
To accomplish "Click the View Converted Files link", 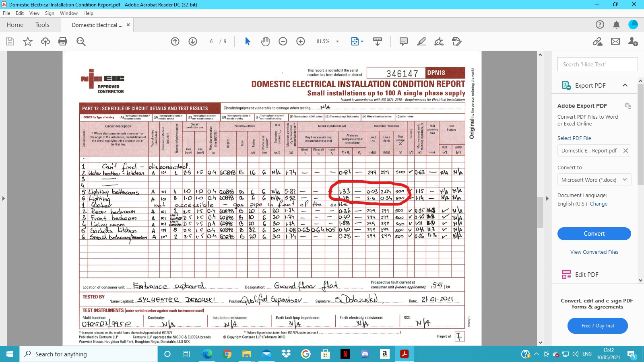I will (594, 252).
